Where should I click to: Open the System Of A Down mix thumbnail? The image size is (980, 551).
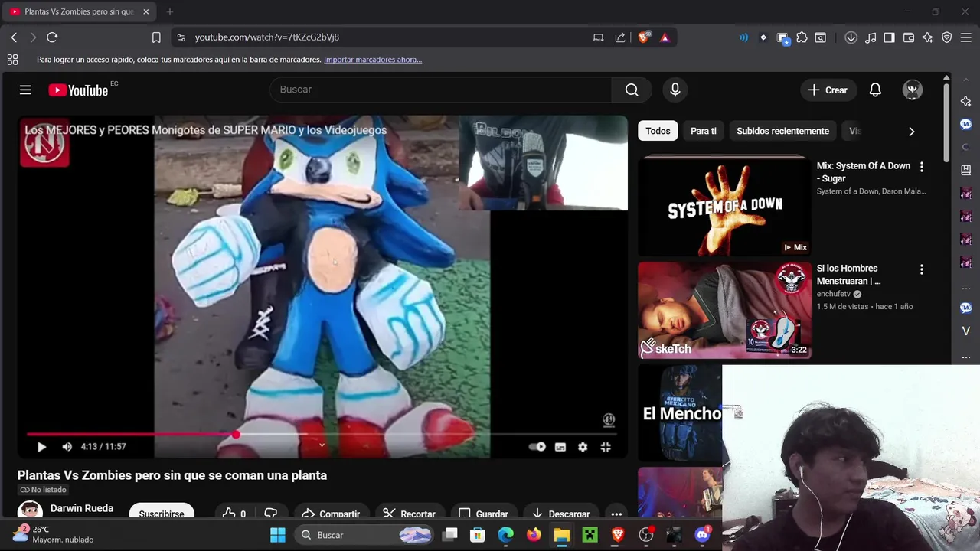tap(724, 206)
